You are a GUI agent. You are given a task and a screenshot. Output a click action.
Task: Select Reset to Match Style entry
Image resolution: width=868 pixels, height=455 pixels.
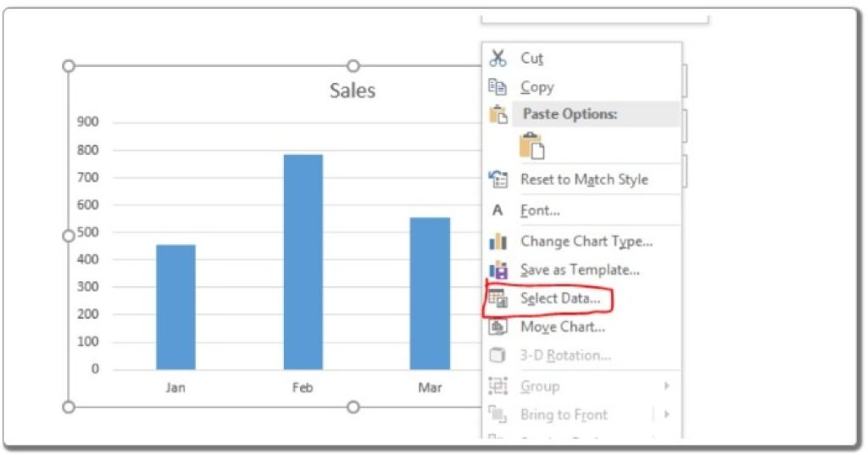pos(584,180)
